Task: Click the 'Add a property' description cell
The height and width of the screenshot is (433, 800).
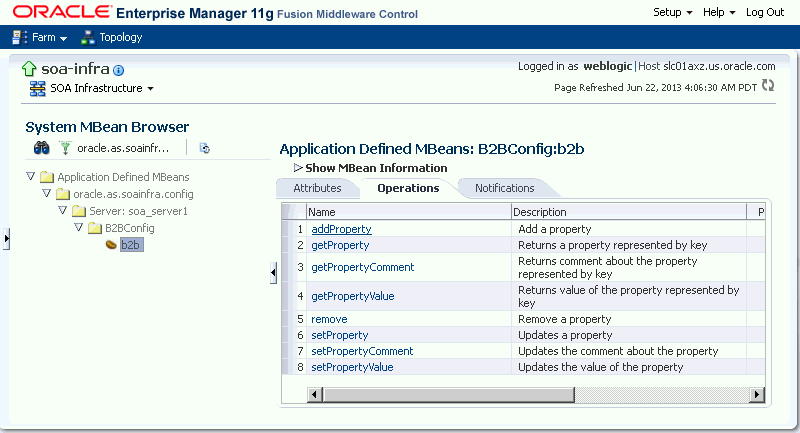Action: click(x=629, y=229)
